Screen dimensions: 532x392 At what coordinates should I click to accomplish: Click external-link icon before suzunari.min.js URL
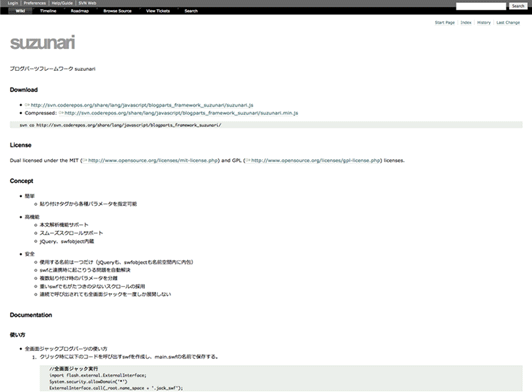point(61,113)
